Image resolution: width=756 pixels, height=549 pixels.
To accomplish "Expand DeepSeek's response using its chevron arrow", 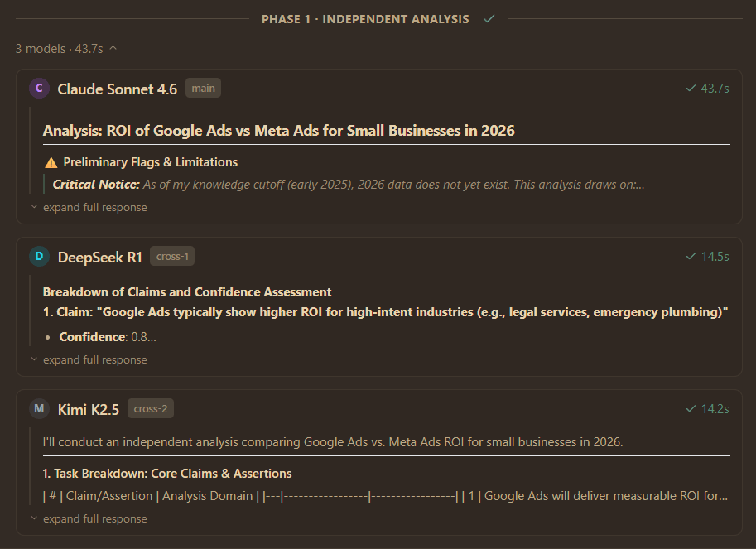I will click(x=33, y=359).
